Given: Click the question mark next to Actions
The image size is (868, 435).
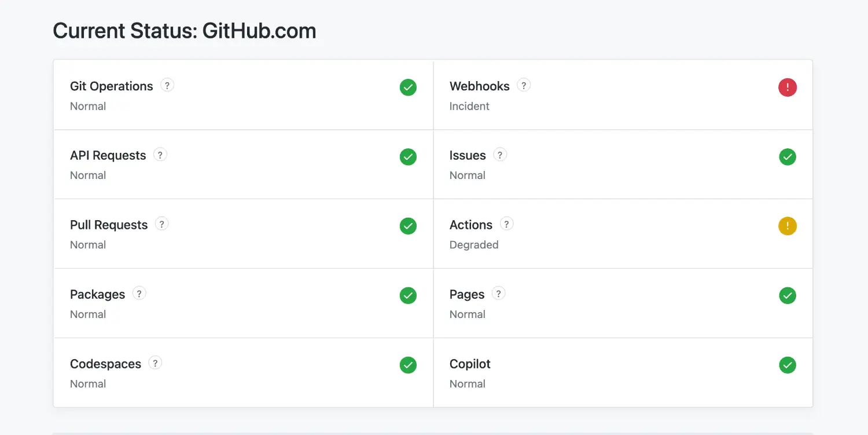Looking at the screenshot, I should point(506,224).
